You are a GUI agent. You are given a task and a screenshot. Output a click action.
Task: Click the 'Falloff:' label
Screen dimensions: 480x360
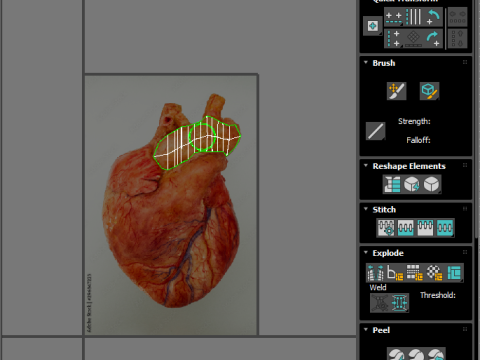(x=418, y=140)
